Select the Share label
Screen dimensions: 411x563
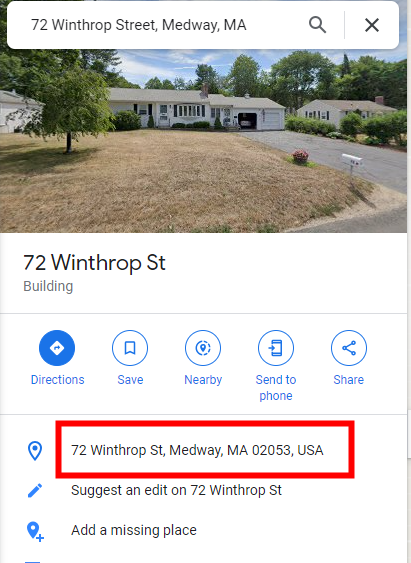coord(349,380)
